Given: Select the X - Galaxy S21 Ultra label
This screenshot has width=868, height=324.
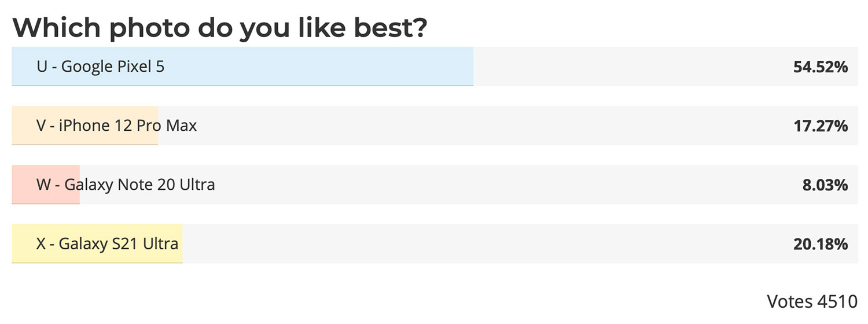Looking at the screenshot, I should pyautogui.click(x=107, y=244).
